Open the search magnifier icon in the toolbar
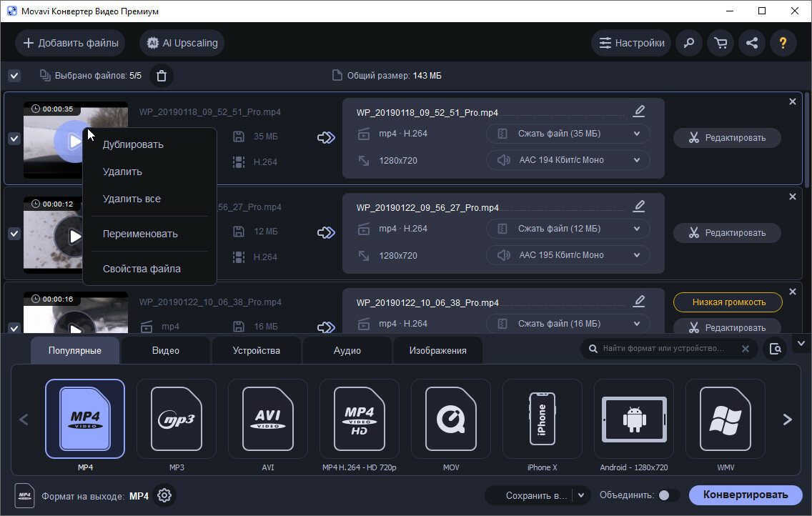The image size is (812, 516). pos(689,43)
